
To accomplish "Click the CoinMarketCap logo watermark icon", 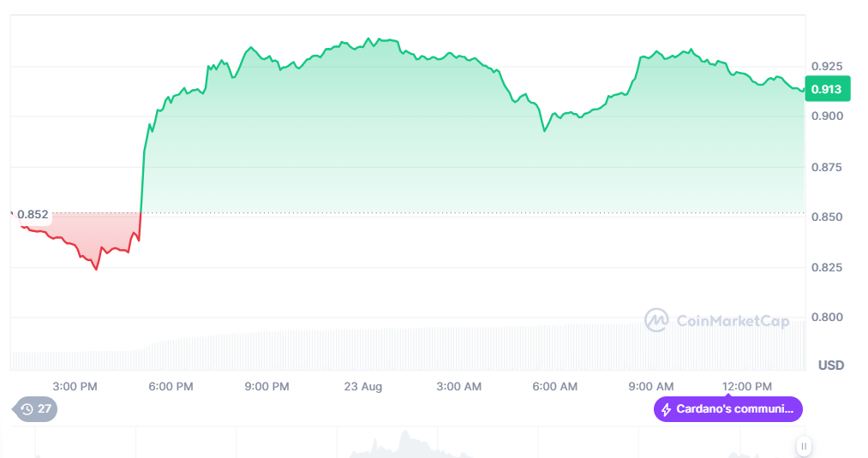I will click(656, 320).
